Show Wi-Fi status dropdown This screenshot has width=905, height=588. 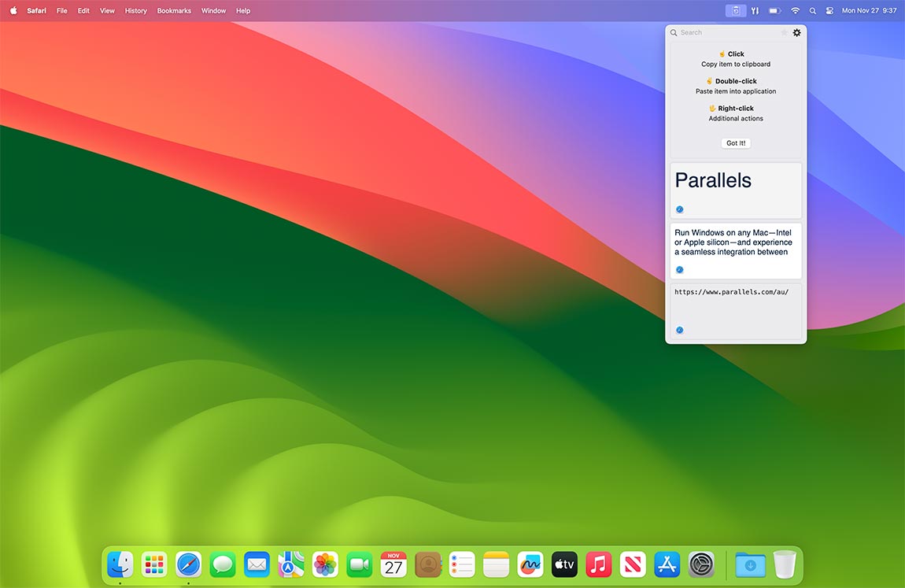795,11
